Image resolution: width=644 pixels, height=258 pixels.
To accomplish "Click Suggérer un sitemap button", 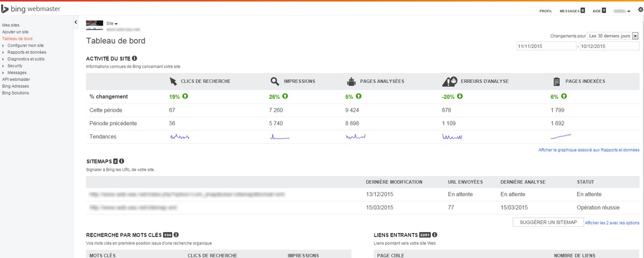I will coord(548,222).
